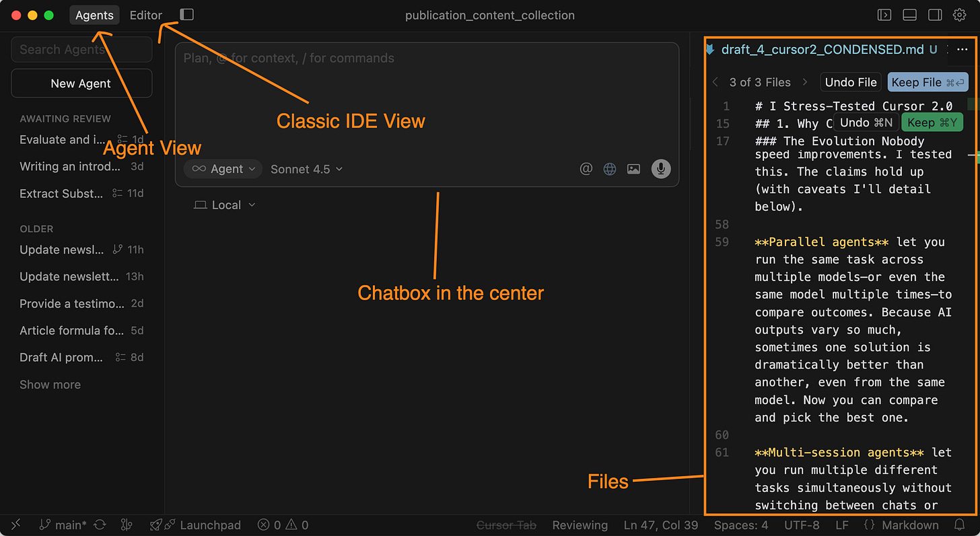Open the 'Update newsl...' 11h agent chat
This screenshot has height=536, width=980.
[x=81, y=250]
